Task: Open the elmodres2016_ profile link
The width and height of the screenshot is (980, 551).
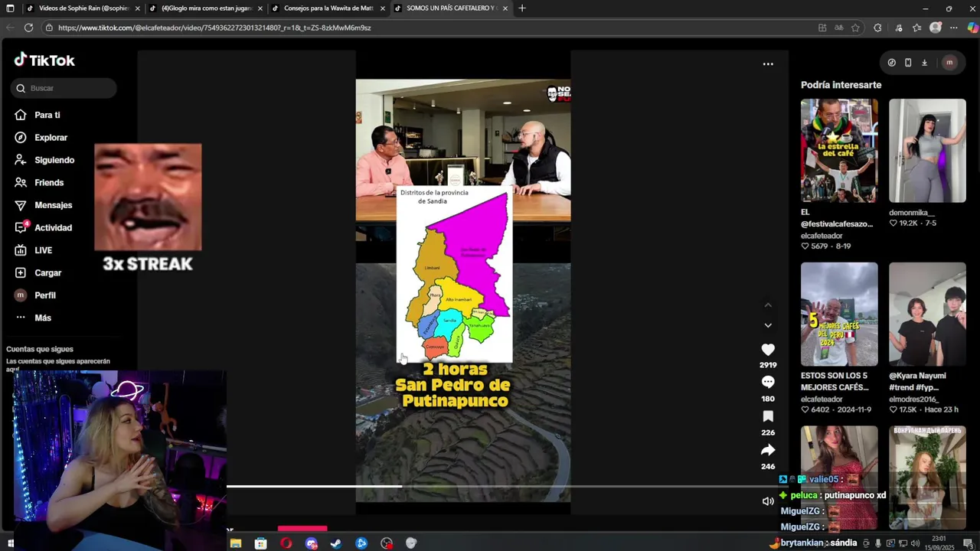Action: coord(913,399)
